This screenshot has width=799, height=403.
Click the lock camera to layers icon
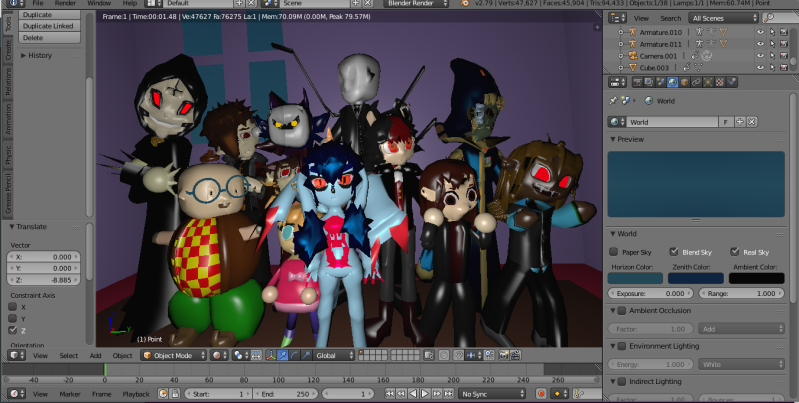click(429, 355)
